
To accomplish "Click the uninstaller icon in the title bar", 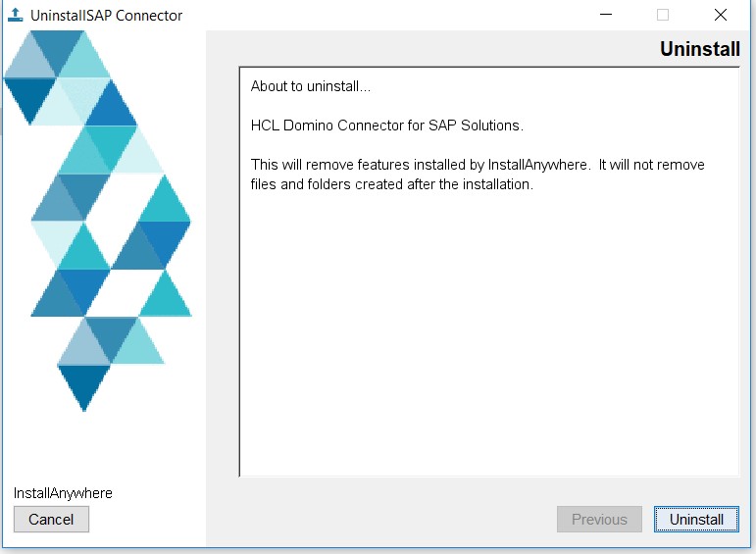I will [x=16, y=15].
